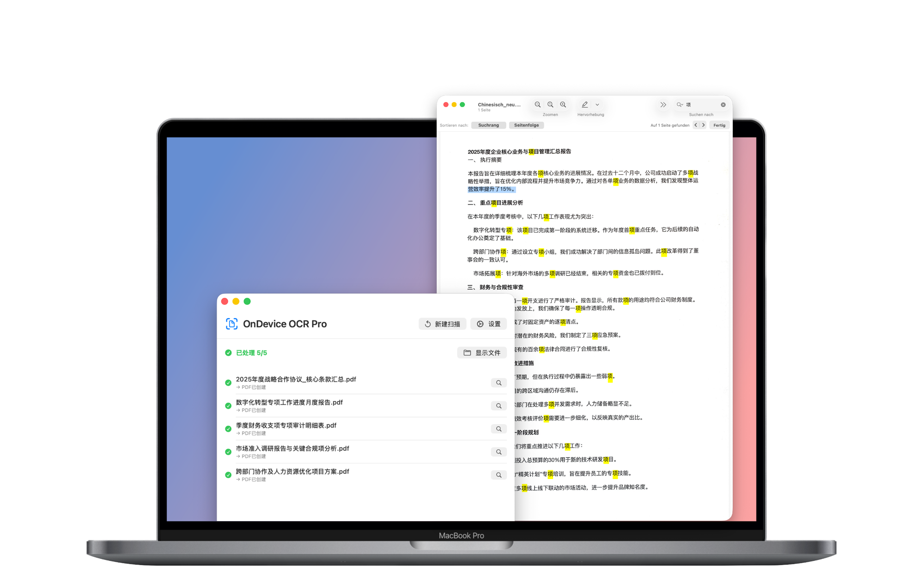Click checkmark next to 2025年度战略合作协议 file
Image resolution: width=924 pixels, height=578 pixels.
pyautogui.click(x=228, y=383)
